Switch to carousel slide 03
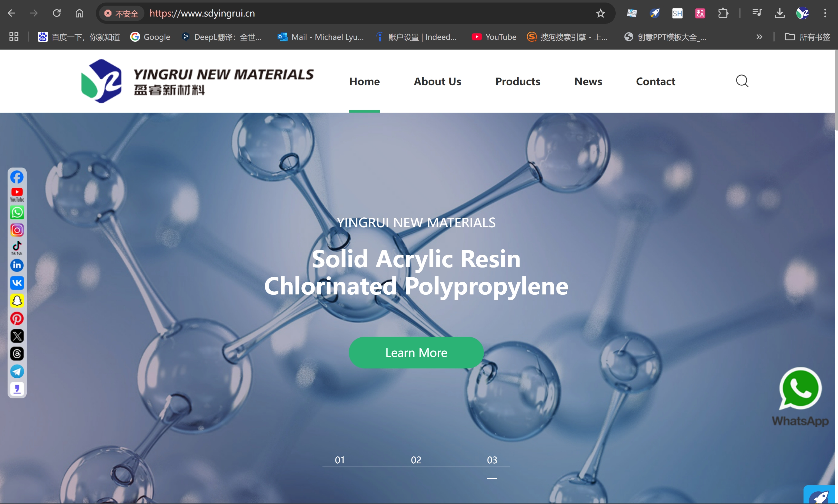 pos(492,460)
